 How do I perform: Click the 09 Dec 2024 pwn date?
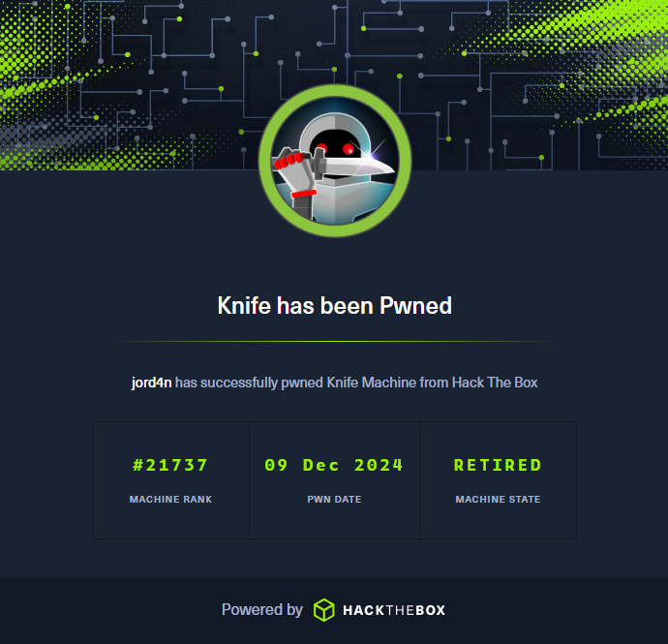[334, 465]
